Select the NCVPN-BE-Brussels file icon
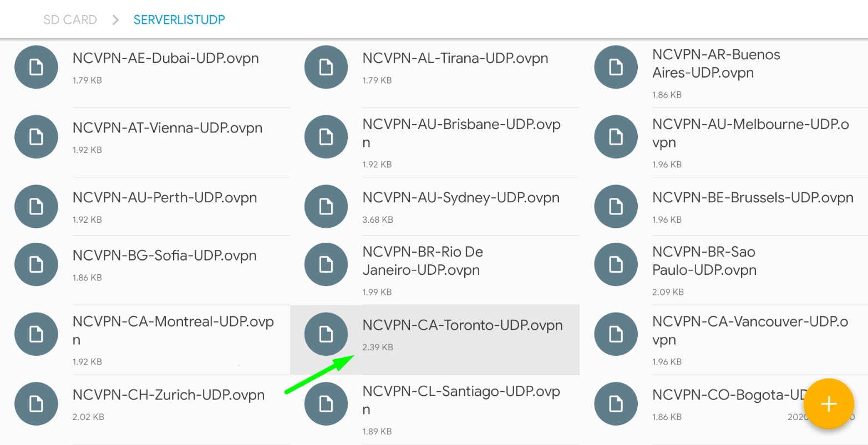 click(616, 207)
